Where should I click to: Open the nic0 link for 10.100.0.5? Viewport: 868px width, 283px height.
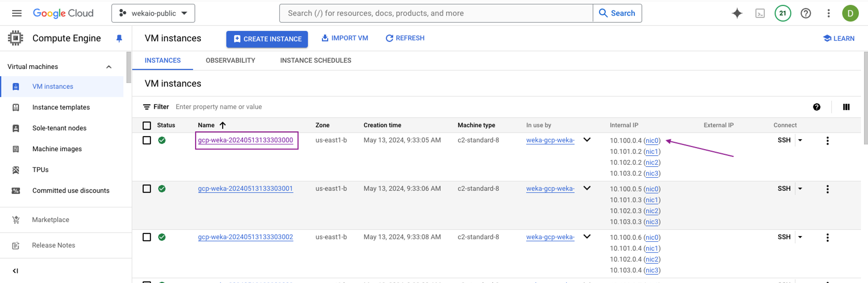(x=652, y=189)
